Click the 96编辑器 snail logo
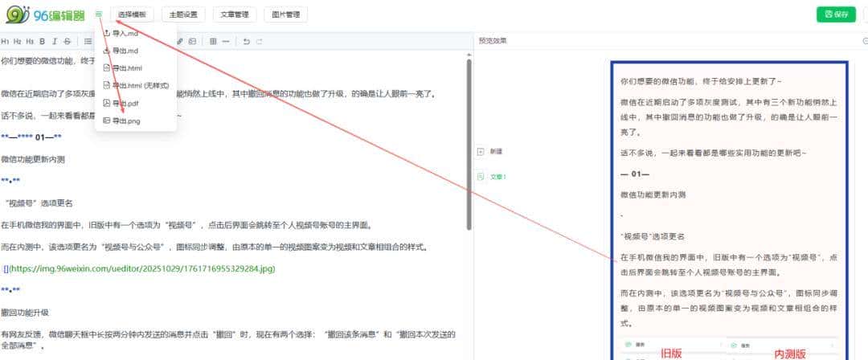The width and height of the screenshot is (868, 360). [45, 15]
